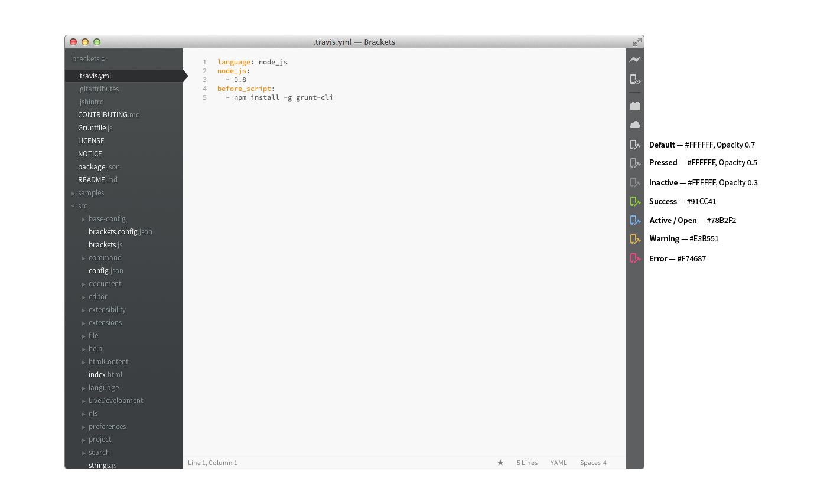Open brackets.config.json file
The width and height of the screenshot is (827, 504).
pyautogui.click(x=121, y=232)
